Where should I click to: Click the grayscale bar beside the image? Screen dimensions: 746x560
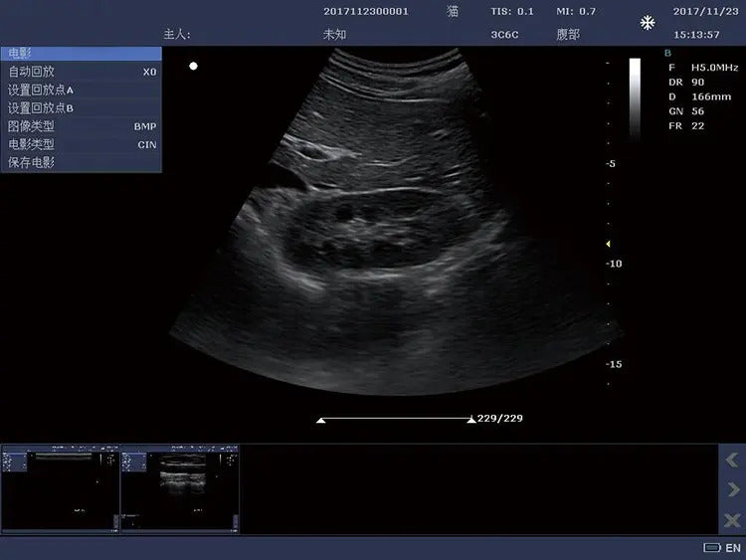coord(635,96)
